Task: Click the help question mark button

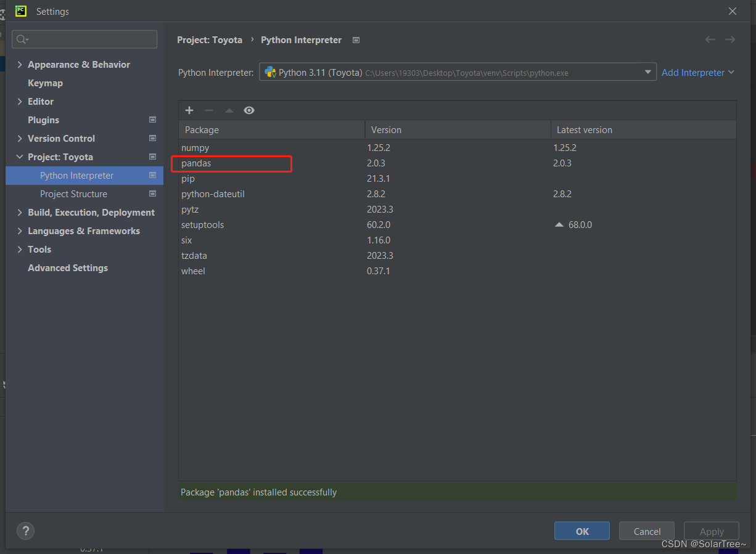Action: pyautogui.click(x=25, y=531)
